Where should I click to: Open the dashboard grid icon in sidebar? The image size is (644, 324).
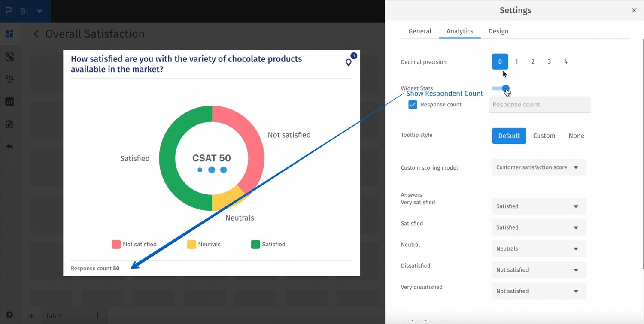[x=9, y=34]
